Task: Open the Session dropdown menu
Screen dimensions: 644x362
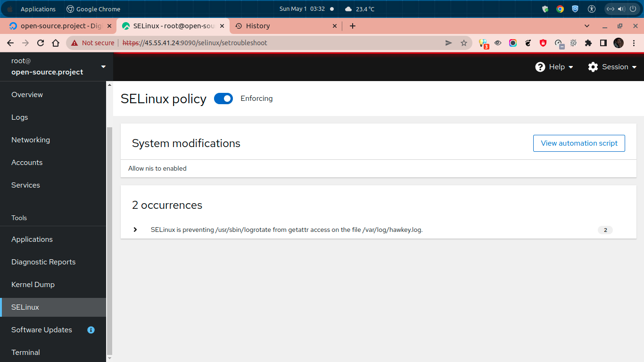Action: pos(612,67)
